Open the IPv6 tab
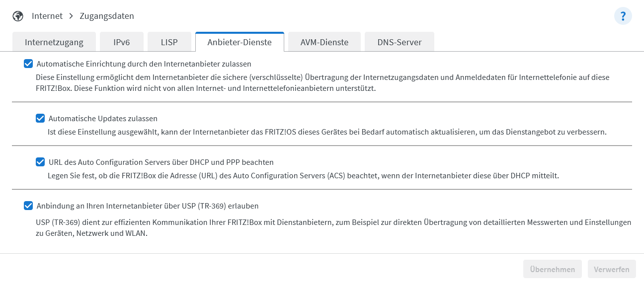644x288 pixels. 122,42
